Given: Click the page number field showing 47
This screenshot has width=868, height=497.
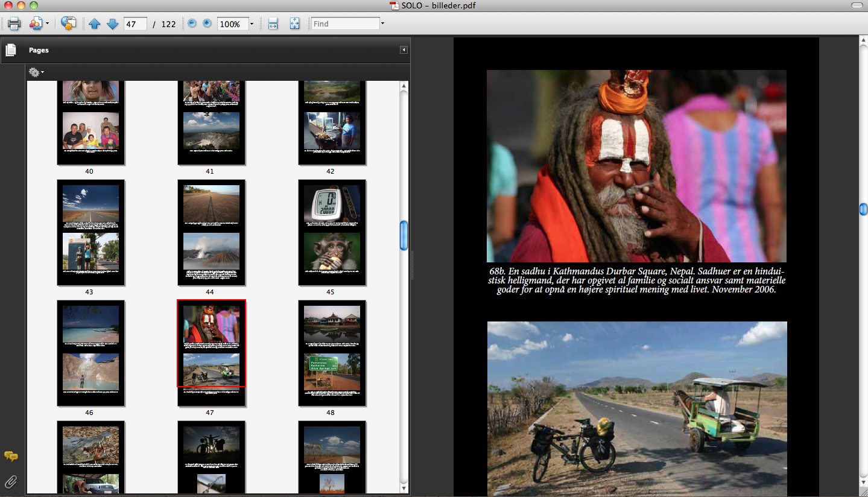Looking at the screenshot, I should pos(135,24).
